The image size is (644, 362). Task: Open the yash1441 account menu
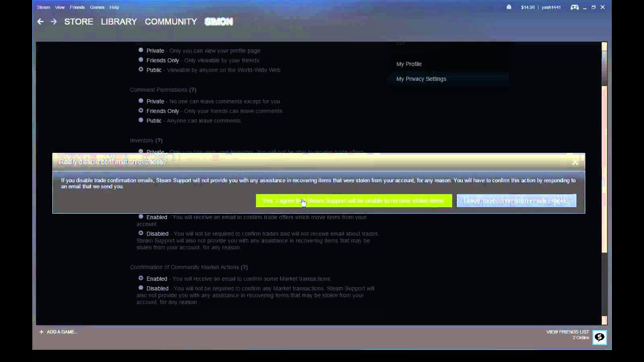coord(551,8)
